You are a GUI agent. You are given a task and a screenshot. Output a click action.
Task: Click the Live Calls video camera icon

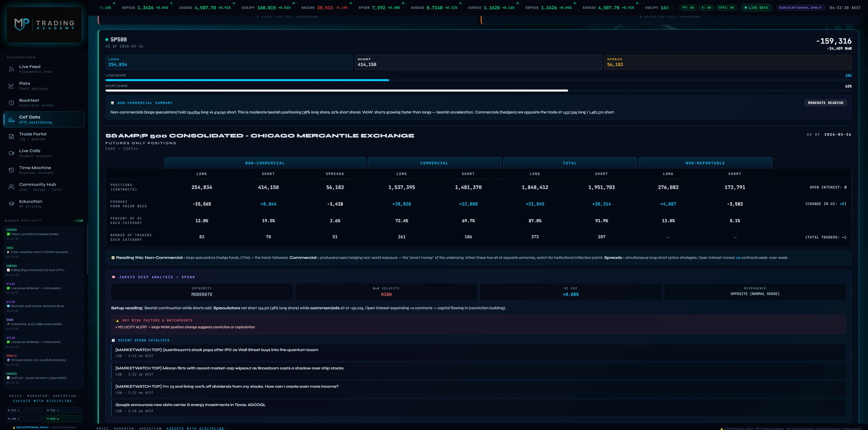(x=12, y=153)
